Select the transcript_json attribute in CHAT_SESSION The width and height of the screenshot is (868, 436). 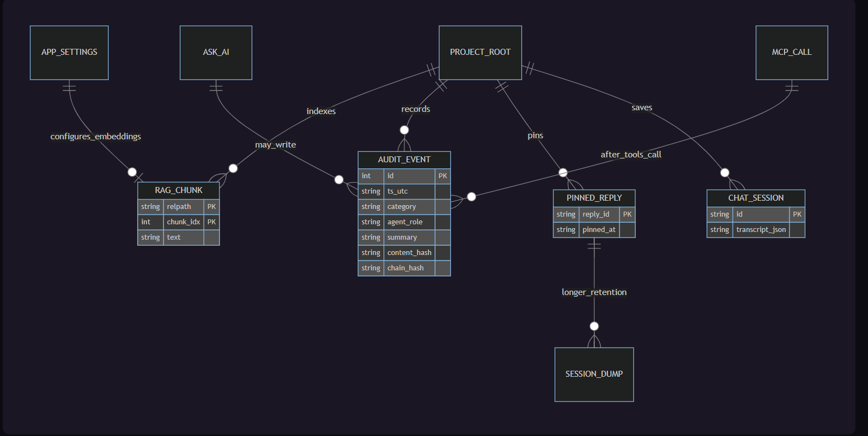[x=761, y=230]
